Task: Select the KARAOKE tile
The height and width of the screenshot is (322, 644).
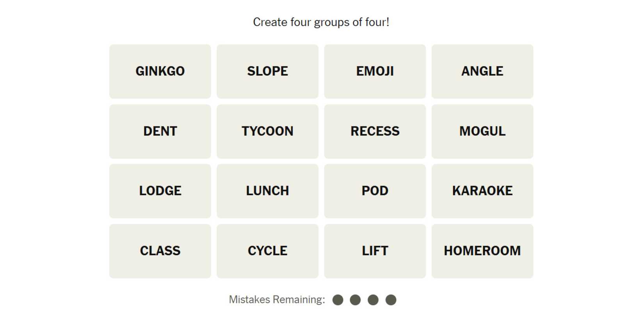Action: pos(482,191)
